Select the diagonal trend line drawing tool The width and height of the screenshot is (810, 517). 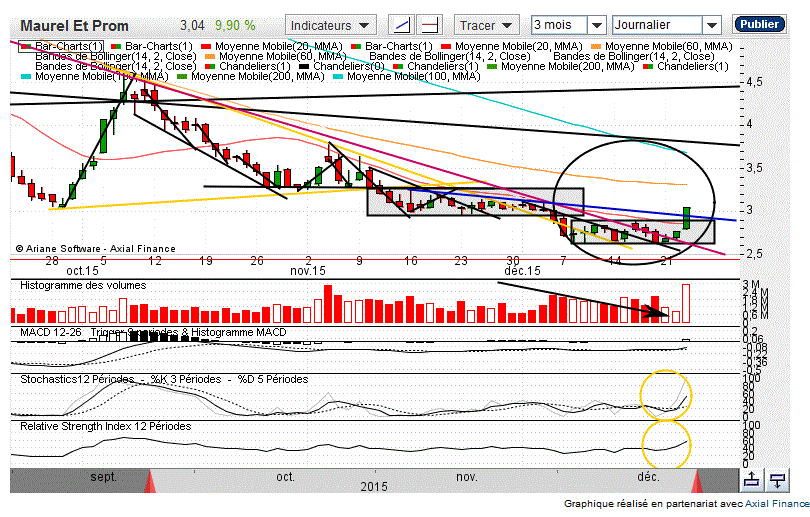(401, 25)
